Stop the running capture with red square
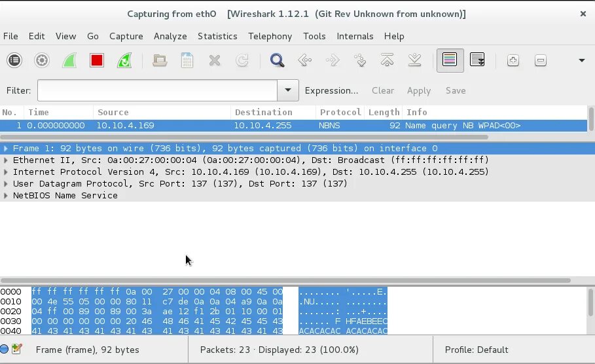 [97, 60]
